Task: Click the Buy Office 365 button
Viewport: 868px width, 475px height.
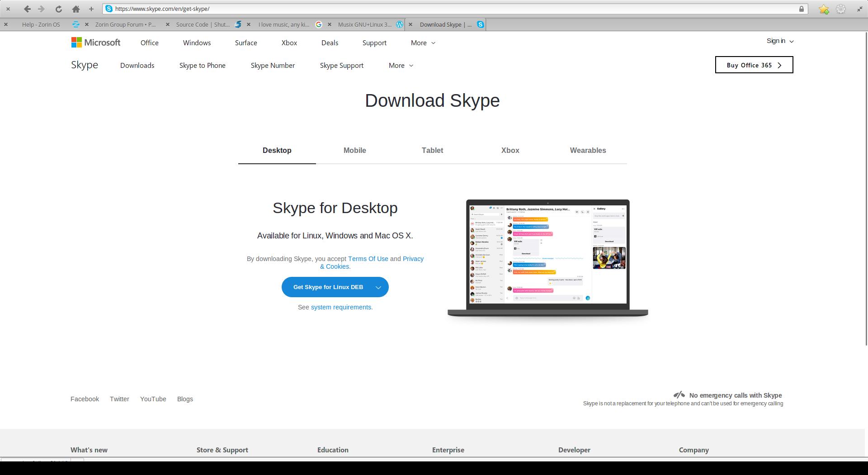Action: click(x=754, y=65)
